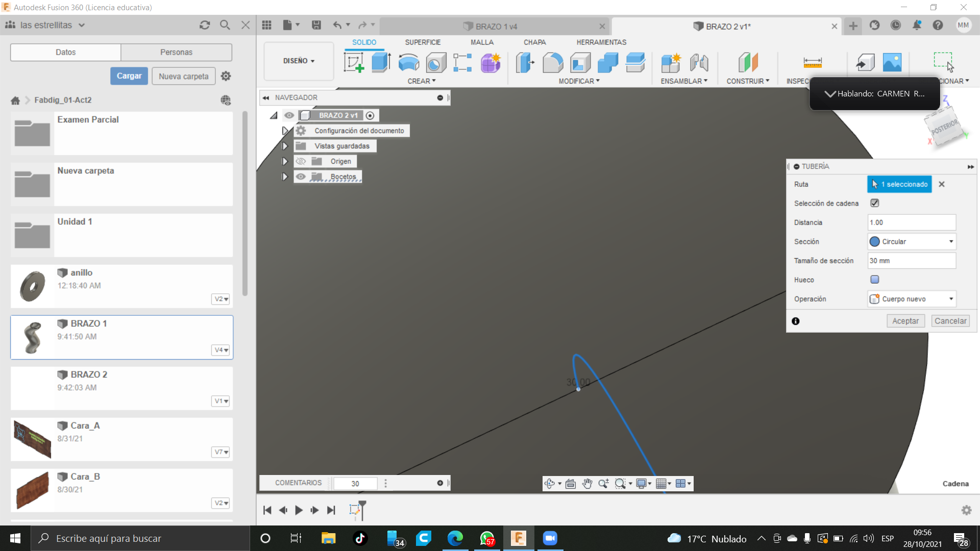Open data panel settings gear
This screenshot has width=980, height=551.
tap(226, 76)
